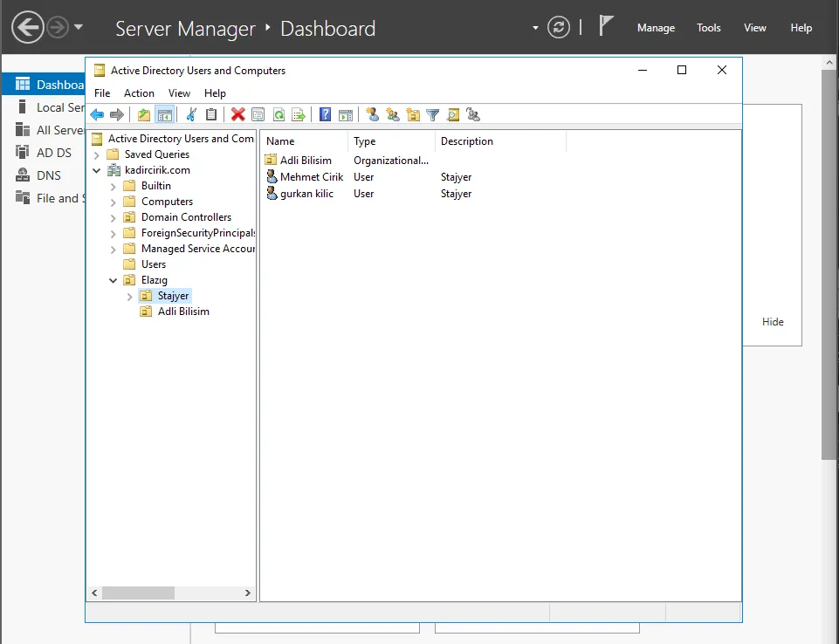Screen dimensions: 839x644
Task: Expand the Computers container
Action: [113, 202]
